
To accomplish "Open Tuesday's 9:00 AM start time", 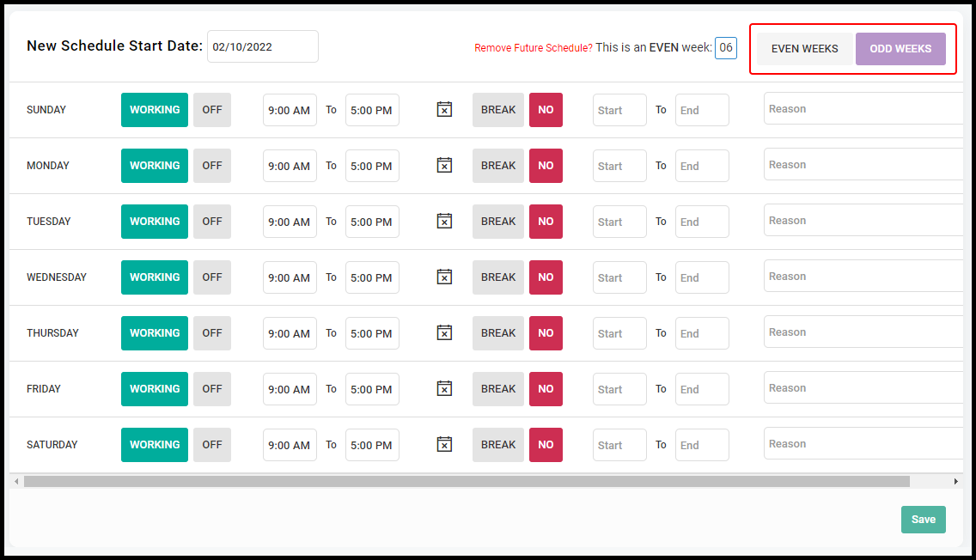I will click(x=290, y=222).
